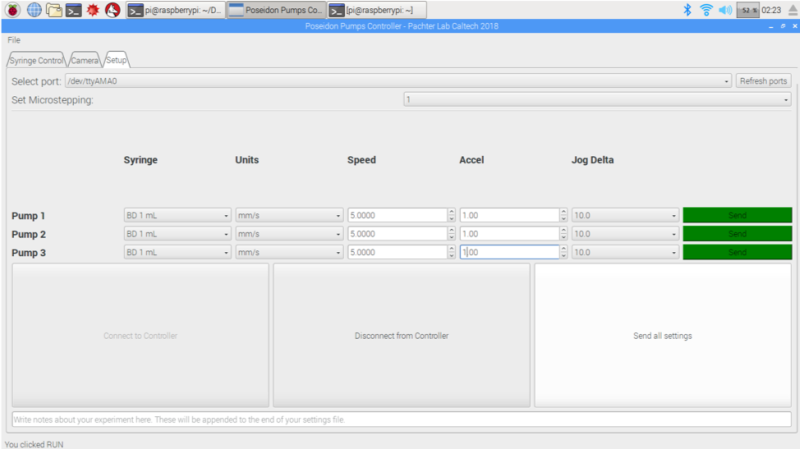The image size is (800, 449).
Task: Open Pump 2 Units dropdown
Action: 289,234
